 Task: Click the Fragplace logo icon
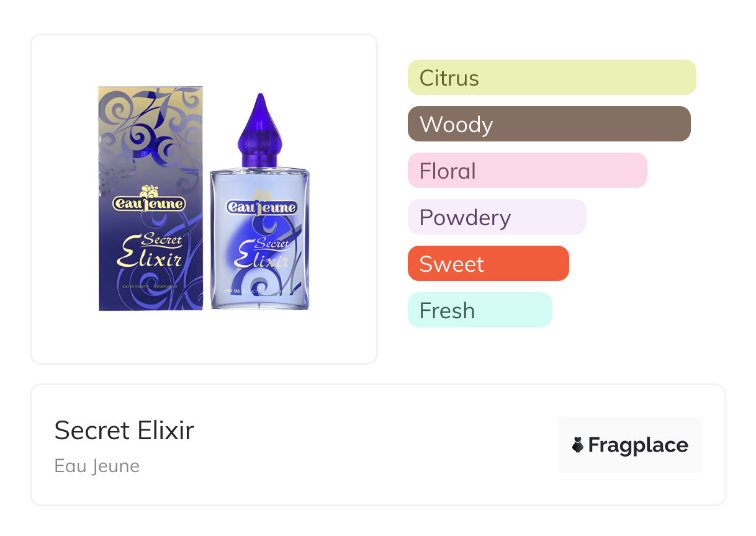[578, 445]
